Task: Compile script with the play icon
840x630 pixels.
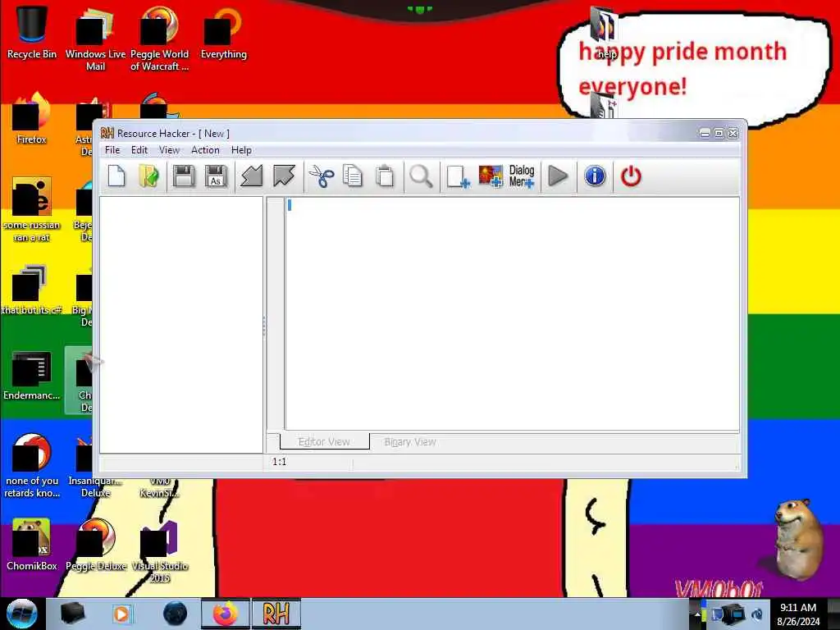Action: [x=558, y=176]
